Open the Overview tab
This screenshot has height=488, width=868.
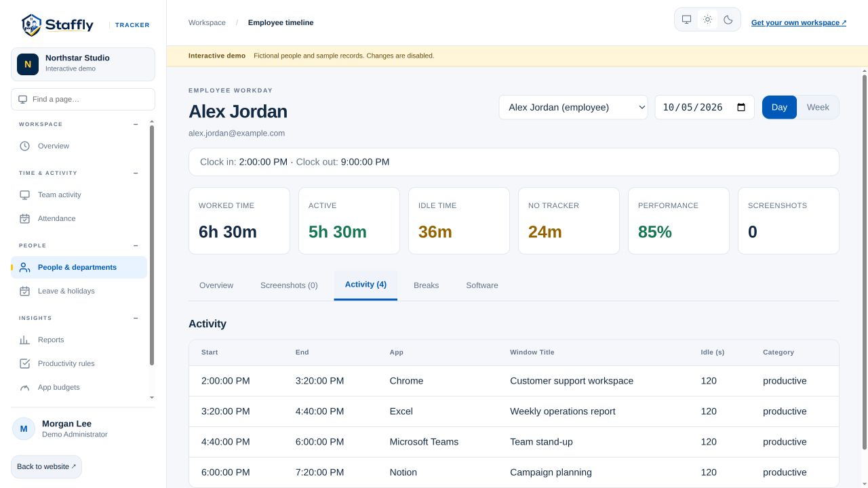(x=216, y=285)
